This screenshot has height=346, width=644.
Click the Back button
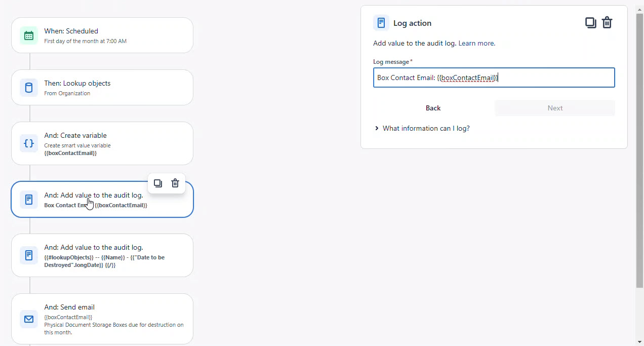(433, 108)
